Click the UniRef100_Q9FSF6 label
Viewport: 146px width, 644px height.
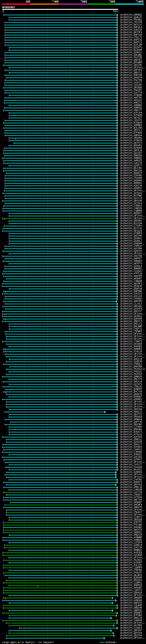point(131,70)
